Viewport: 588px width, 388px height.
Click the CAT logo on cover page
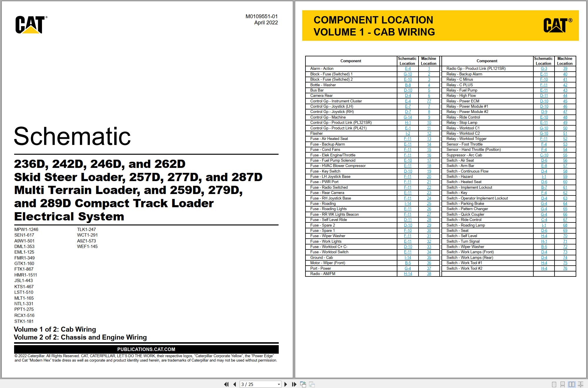(31, 25)
